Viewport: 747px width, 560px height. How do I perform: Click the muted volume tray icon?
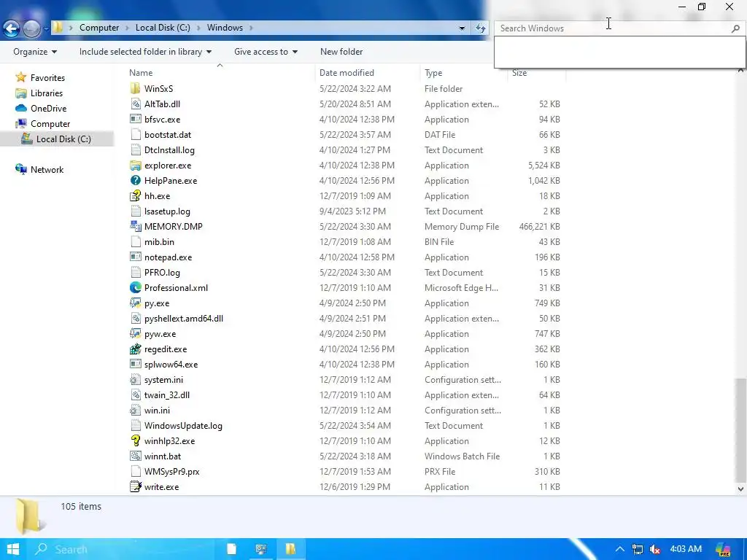pos(655,549)
